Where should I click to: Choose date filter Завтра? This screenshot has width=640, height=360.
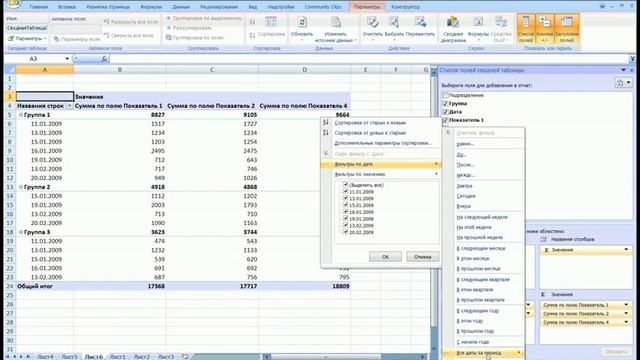point(464,186)
